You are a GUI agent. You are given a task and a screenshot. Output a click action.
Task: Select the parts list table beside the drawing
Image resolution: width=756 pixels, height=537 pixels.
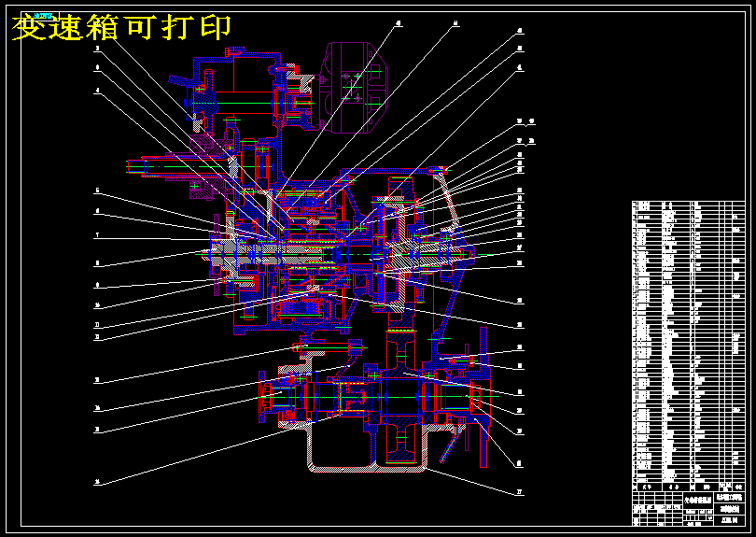689,346
